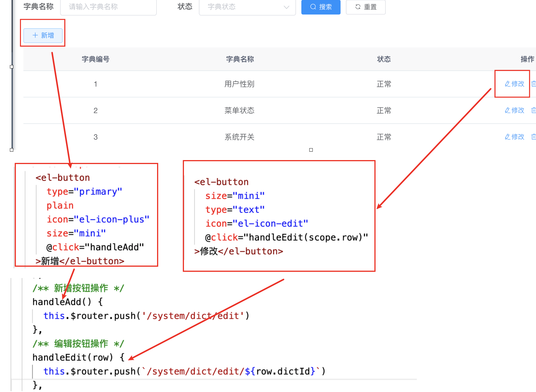
Task: Click 正常 status in 用户性别 row
Action: (x=384, y=84)
